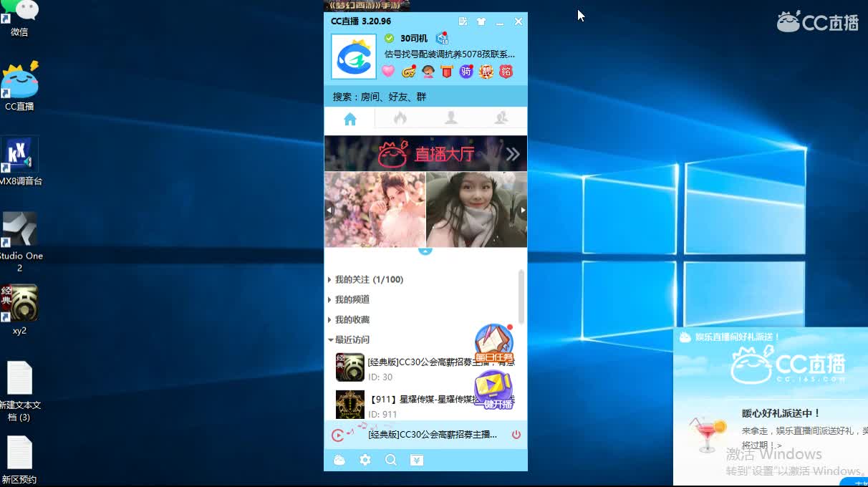Switch to the home tab
868x487 pixels.
click(349, 119)
